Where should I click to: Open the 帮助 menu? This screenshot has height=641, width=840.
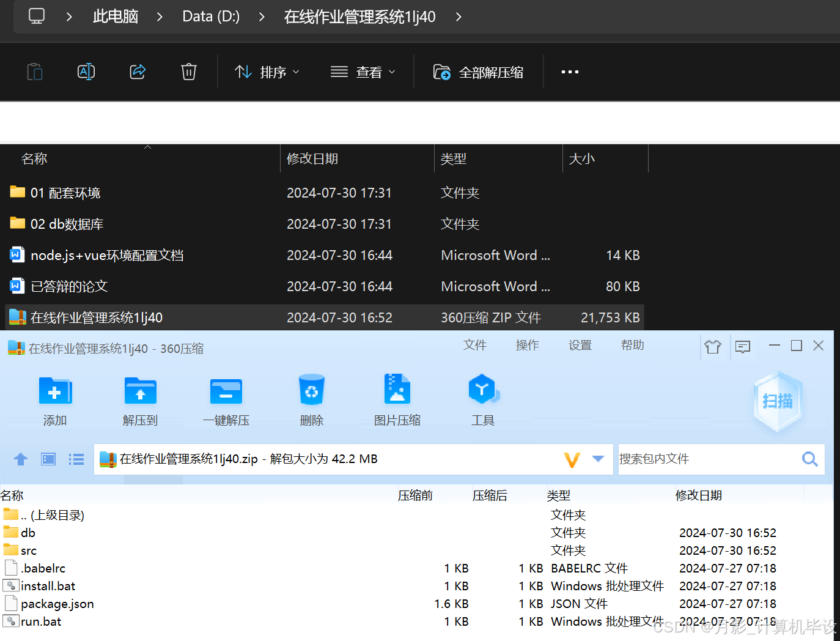(x=632, y=345)
